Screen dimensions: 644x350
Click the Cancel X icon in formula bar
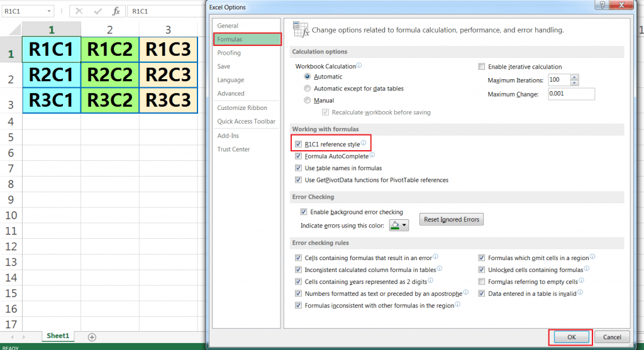click(x=79, y=11)
